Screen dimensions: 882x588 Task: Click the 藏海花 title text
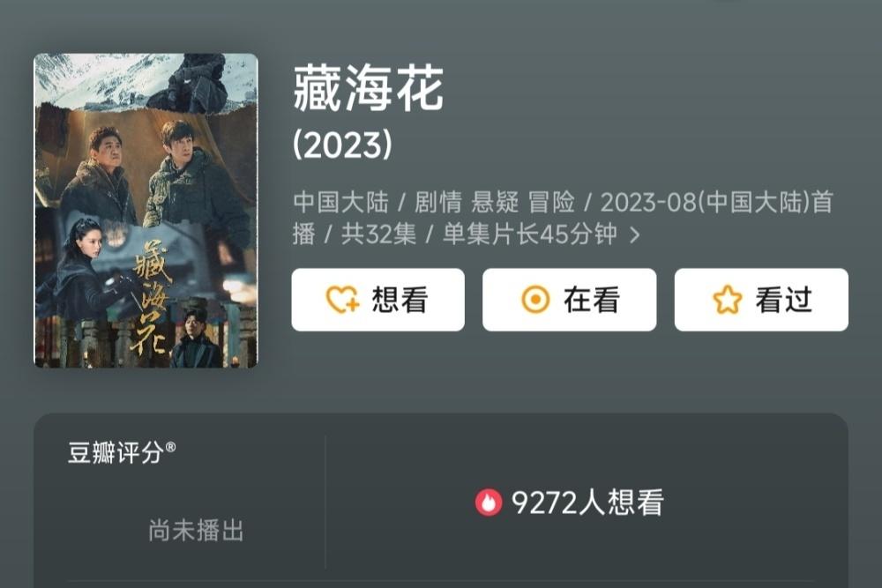coord(369,88)
